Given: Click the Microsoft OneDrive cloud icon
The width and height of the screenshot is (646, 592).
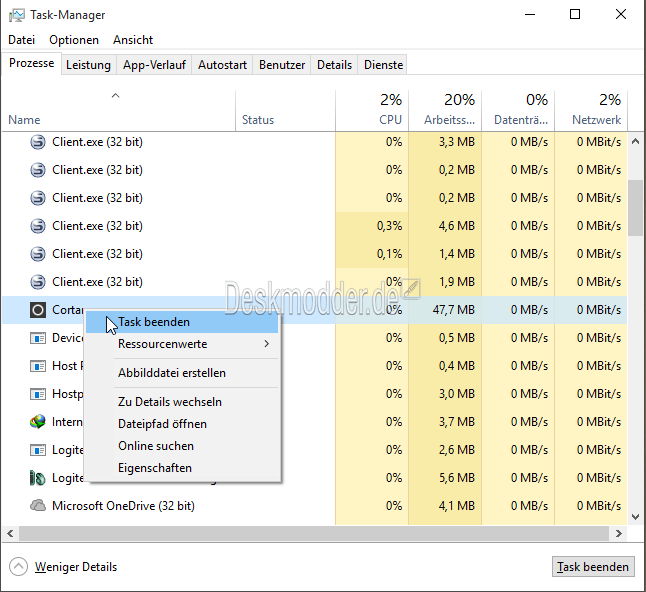Looking at the screenshot, I should (x=38, y=505).
